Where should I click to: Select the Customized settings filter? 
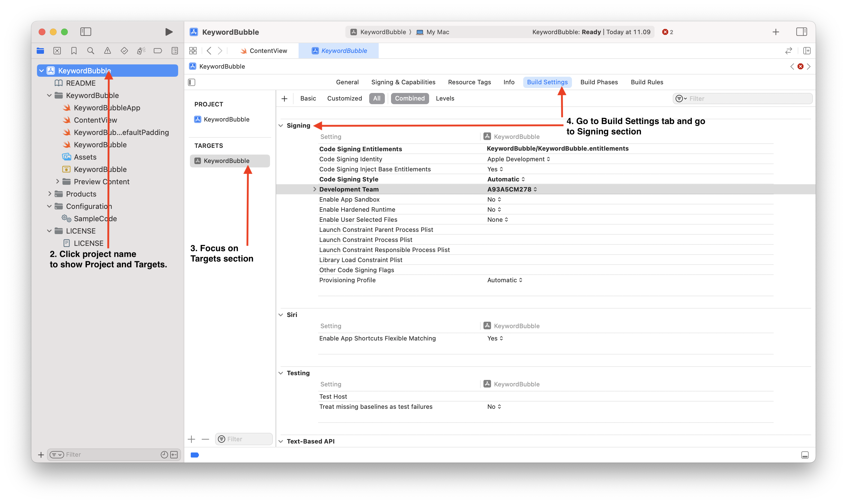point(345,98)
